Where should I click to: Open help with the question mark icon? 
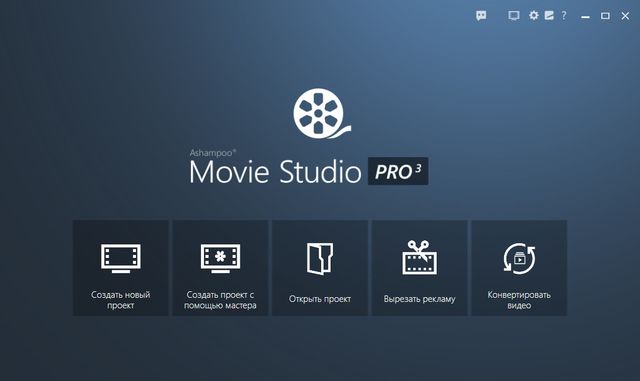pyautogui.click(x=564, y=16)
